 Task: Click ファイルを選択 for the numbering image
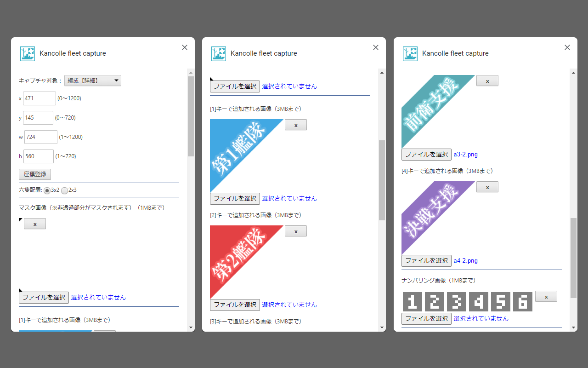(x=426, y=318)
